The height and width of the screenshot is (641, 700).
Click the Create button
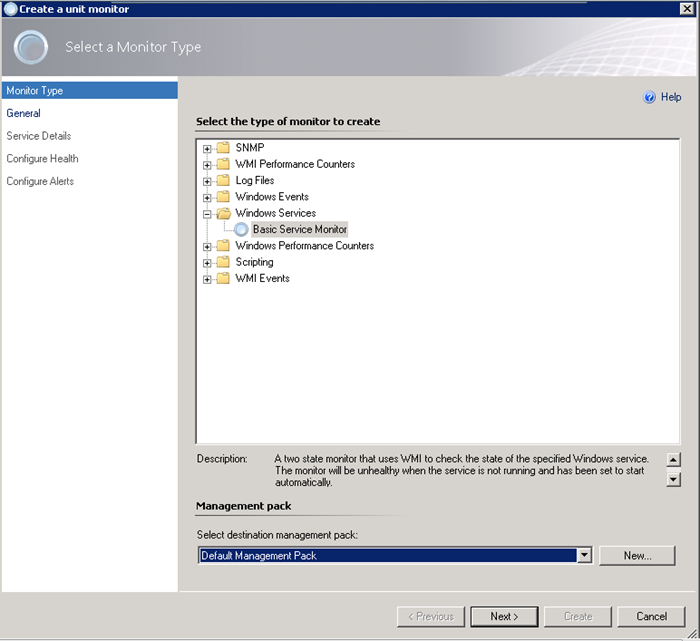tap(578, 617)
